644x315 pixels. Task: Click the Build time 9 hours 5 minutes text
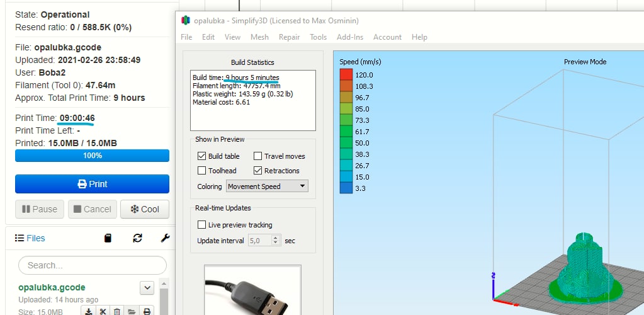235,77
